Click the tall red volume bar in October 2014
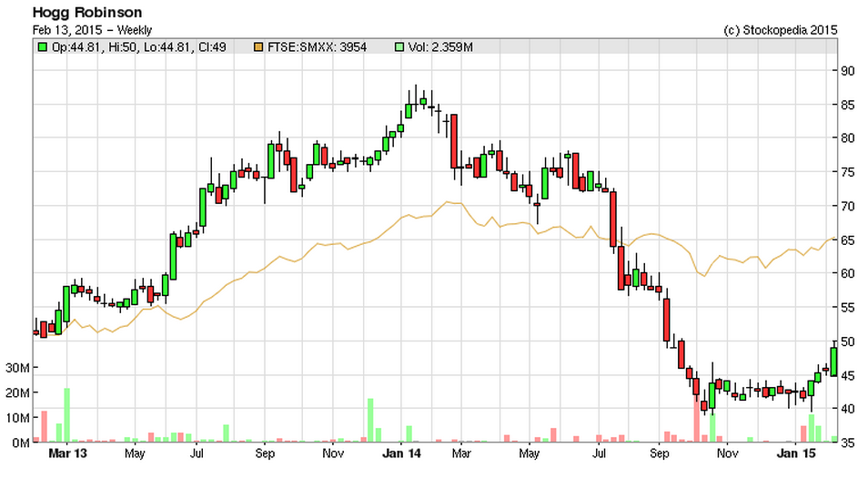868x479 pixels. [696, 418]
